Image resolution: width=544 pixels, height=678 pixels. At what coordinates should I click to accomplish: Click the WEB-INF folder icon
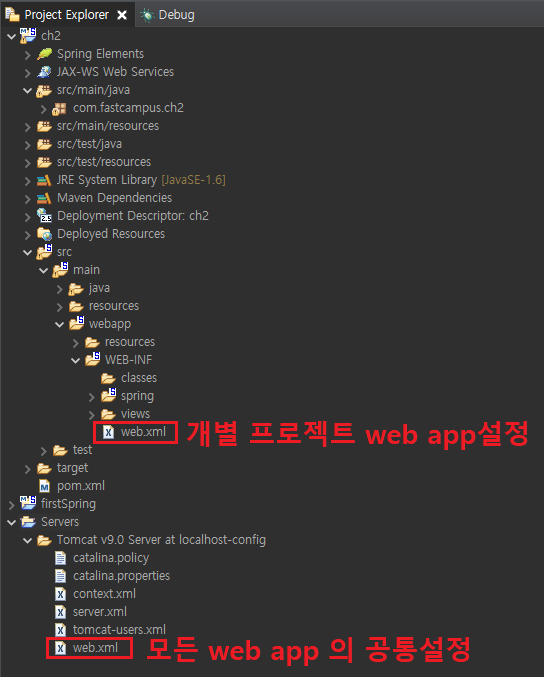coord(93,358)
